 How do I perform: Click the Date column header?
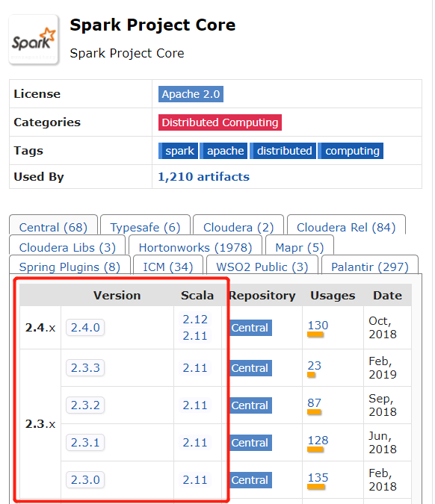click(387, 296)
